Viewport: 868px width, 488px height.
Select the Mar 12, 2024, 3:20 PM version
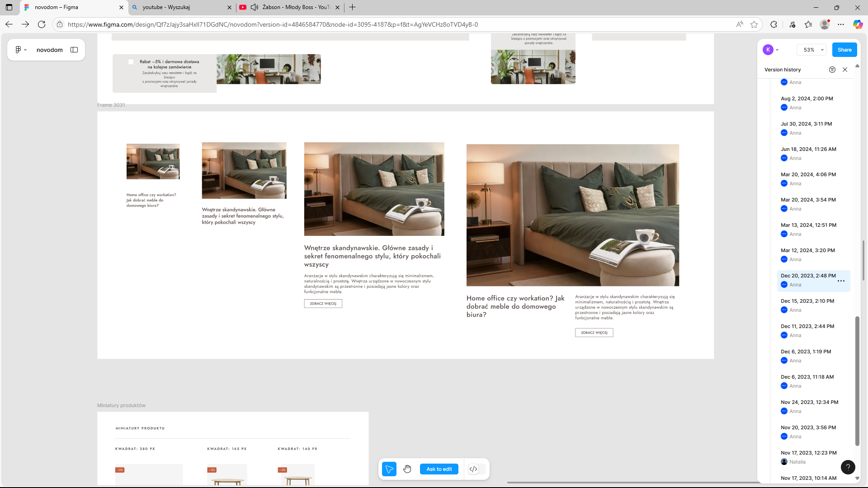click(x=807, y=250)
